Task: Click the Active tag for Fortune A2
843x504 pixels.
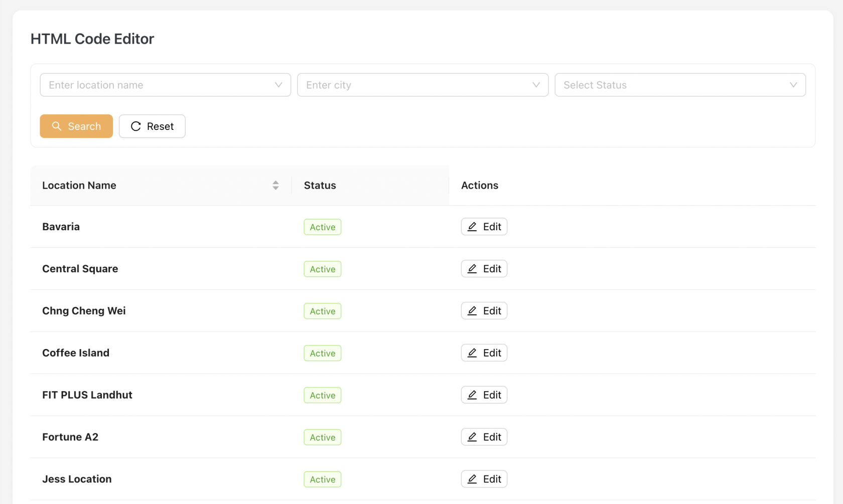Action: point(323,438)
